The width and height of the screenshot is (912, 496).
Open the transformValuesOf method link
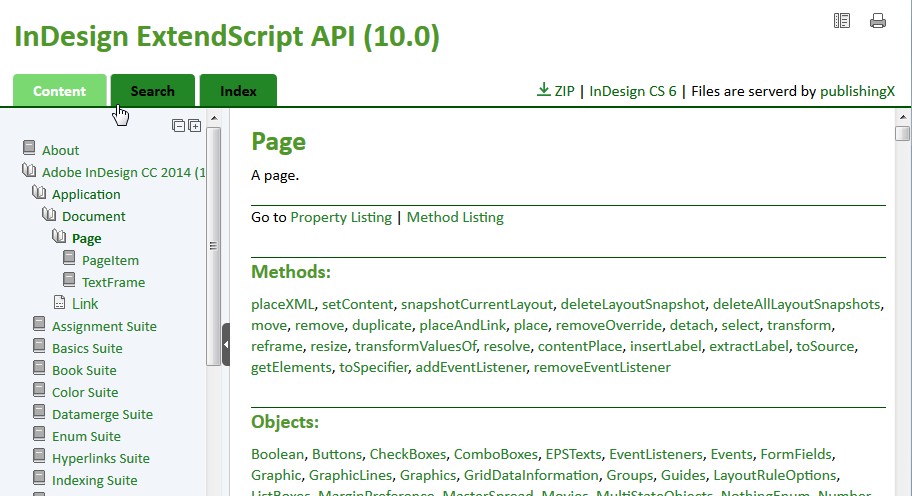pos(416,346)
